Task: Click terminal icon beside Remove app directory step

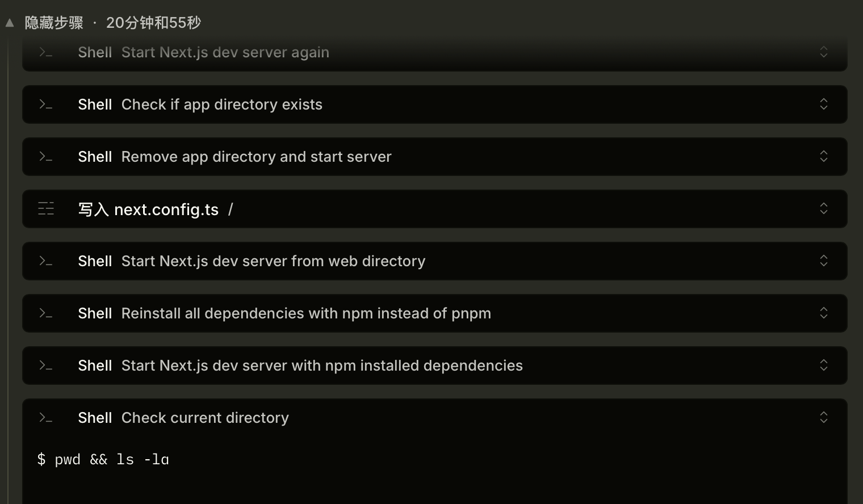Action: coord(45,157)
